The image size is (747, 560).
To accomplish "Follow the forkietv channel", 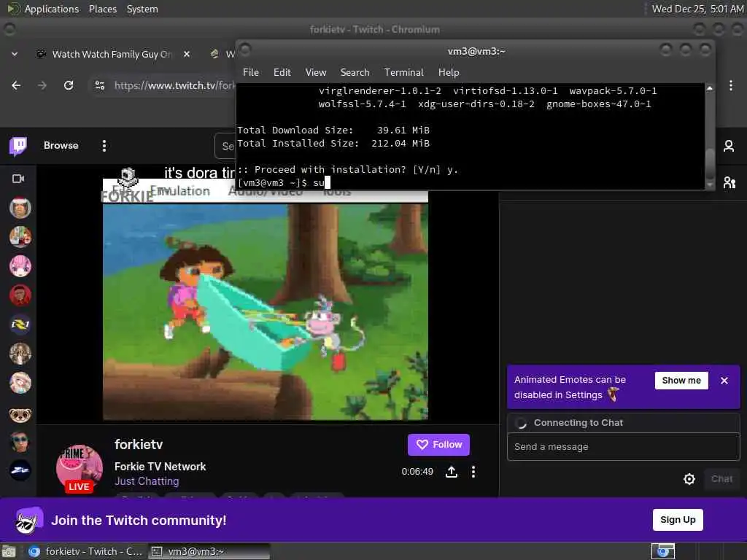I will [438, 445].
